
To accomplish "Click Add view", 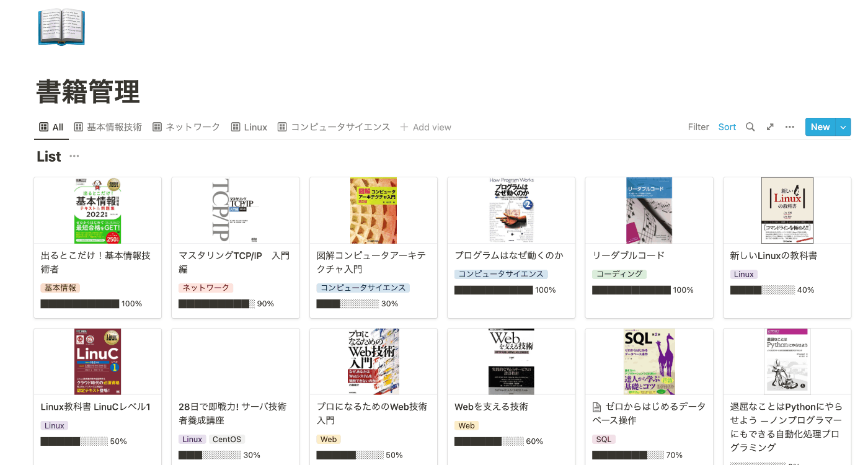I will click(426, 127).
